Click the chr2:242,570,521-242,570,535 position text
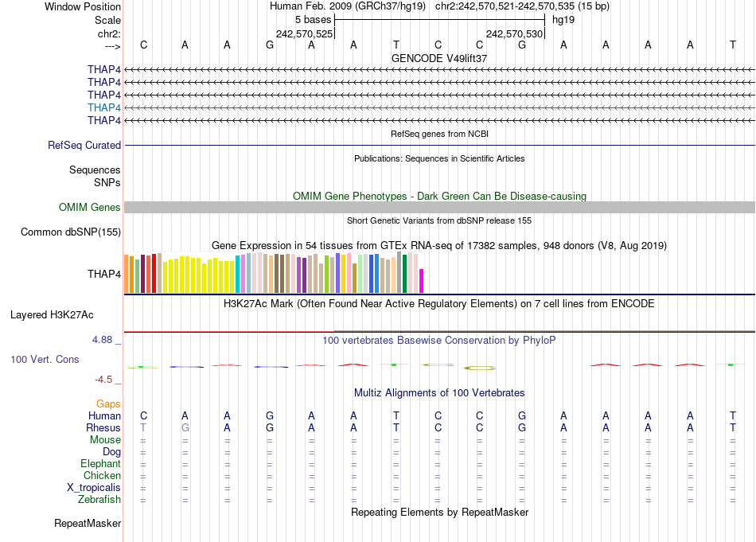The image size is (756, 542). (522, 6)
